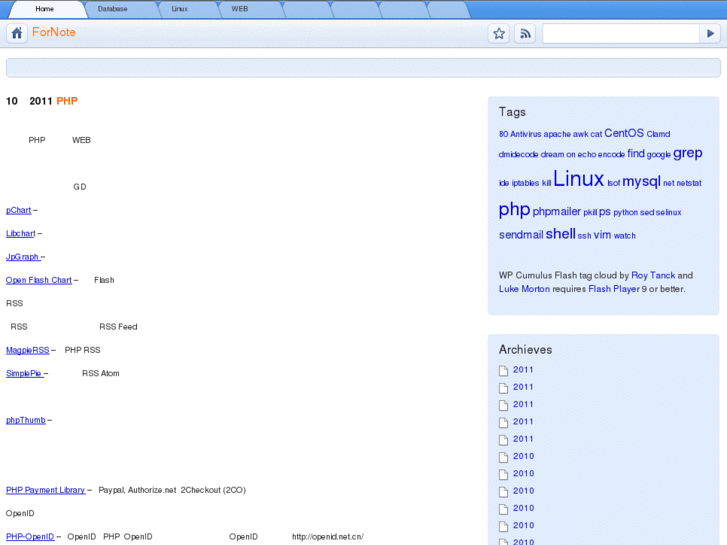
Task: Select the grep tag
Action: [688, 153]
